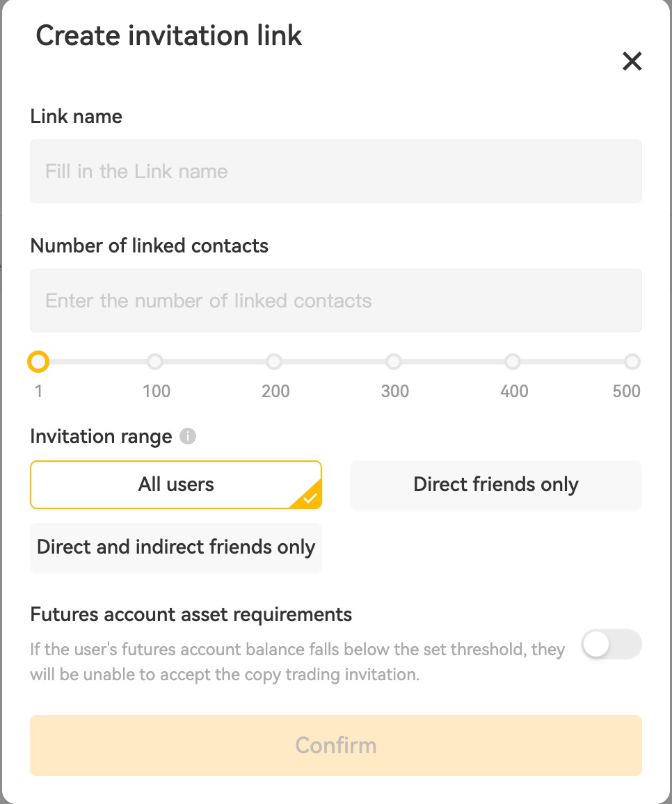Focus the number of linked contacts field

click(335, 300)
